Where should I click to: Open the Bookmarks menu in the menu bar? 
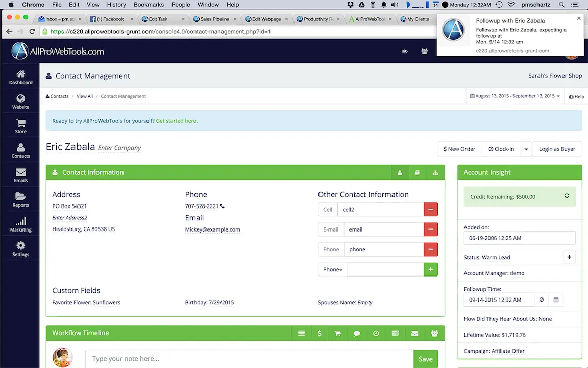point(149,5)
